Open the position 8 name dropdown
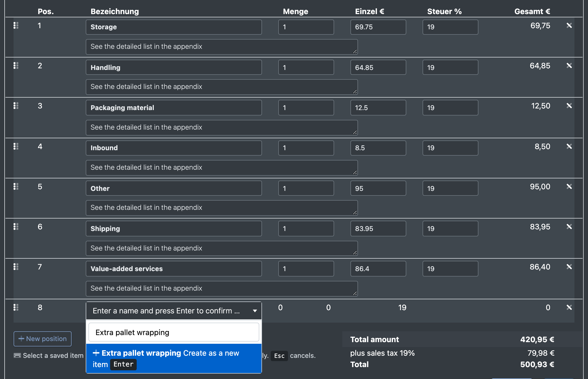 pyautogui.click(x=174, y=311)
